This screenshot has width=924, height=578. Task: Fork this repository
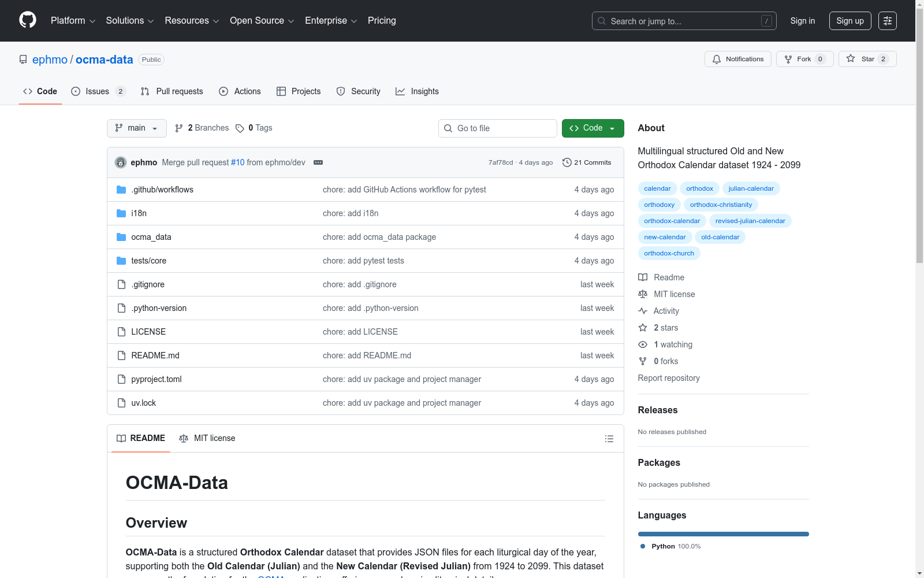coord(804,59)
